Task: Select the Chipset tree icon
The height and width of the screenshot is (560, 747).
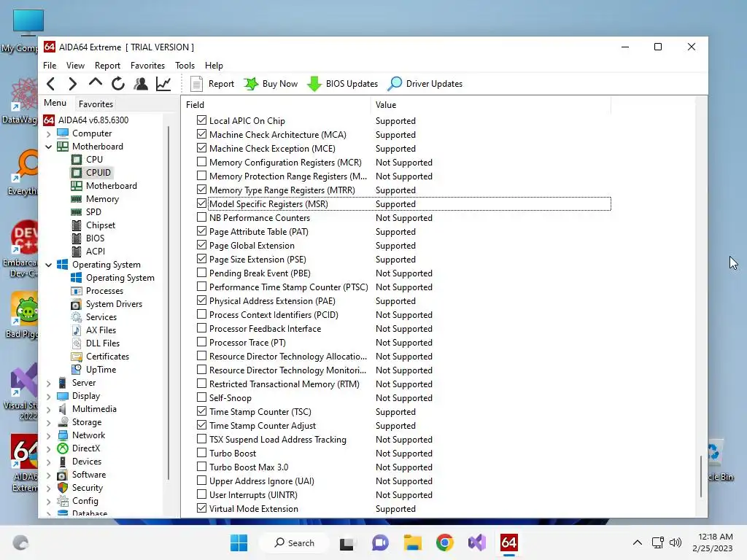Action: point(76,225)
